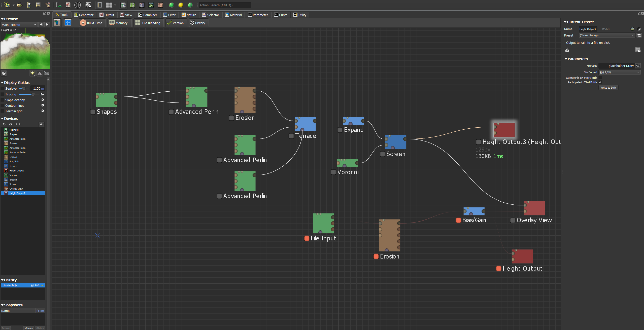Enable the Slope overlay checkbox

[x=3, y=100]
